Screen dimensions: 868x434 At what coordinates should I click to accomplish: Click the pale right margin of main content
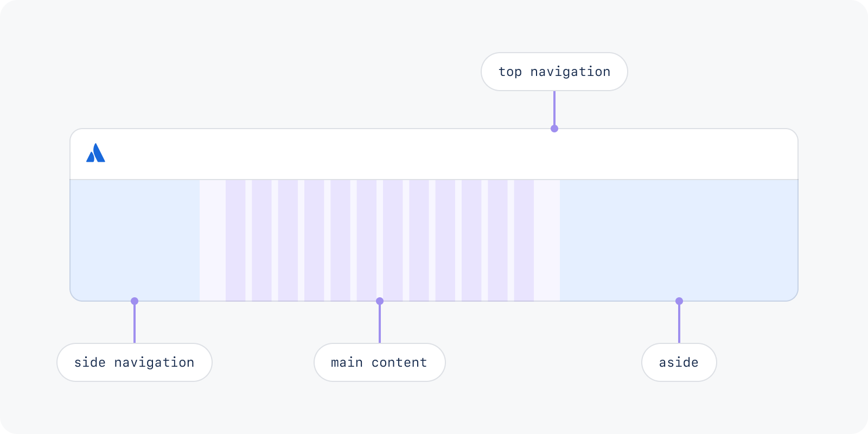[547, 240]
